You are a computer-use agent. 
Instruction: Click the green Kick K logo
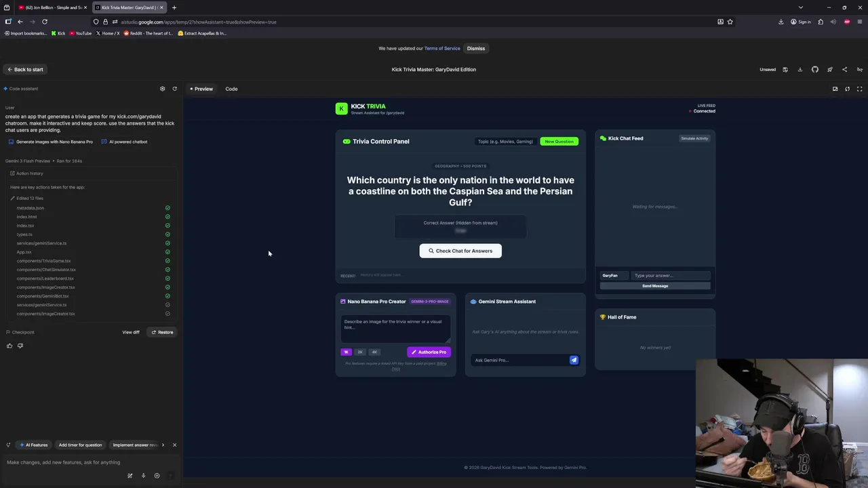tap(341, 108)
